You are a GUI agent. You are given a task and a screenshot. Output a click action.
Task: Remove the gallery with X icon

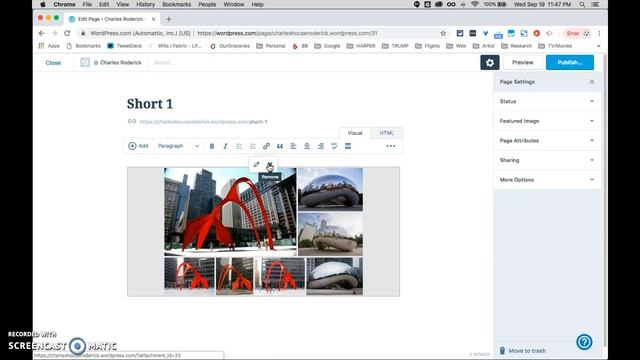coord(270,164)
